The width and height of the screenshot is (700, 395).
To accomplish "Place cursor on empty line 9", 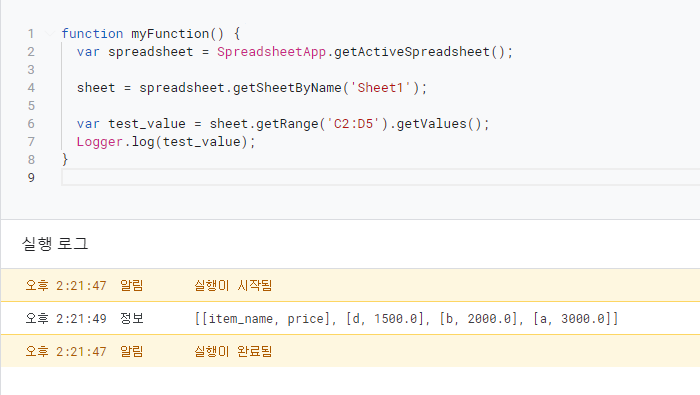I will [380, 178].
